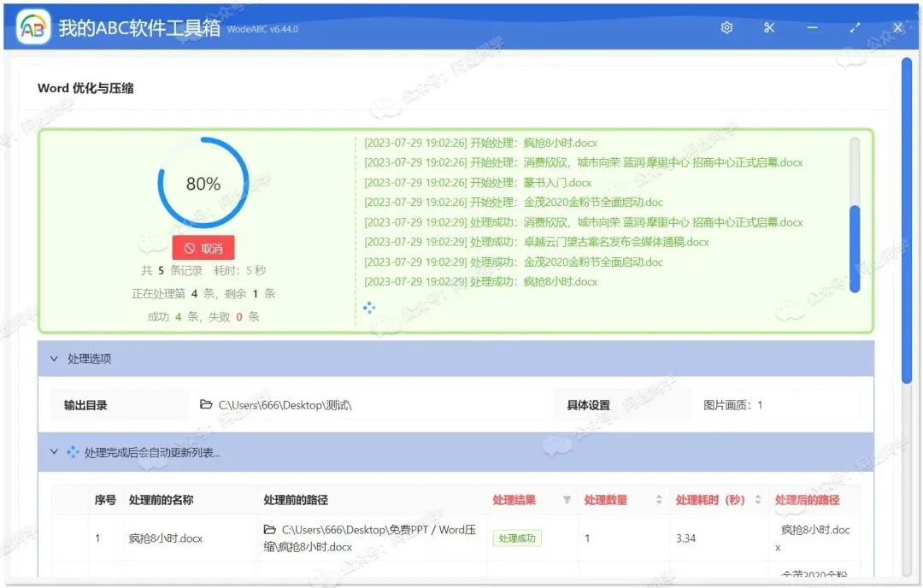Viewport: 923px width, 588px height.
Task: Close the ABC toolbox window
Action: tap(897, 27)
